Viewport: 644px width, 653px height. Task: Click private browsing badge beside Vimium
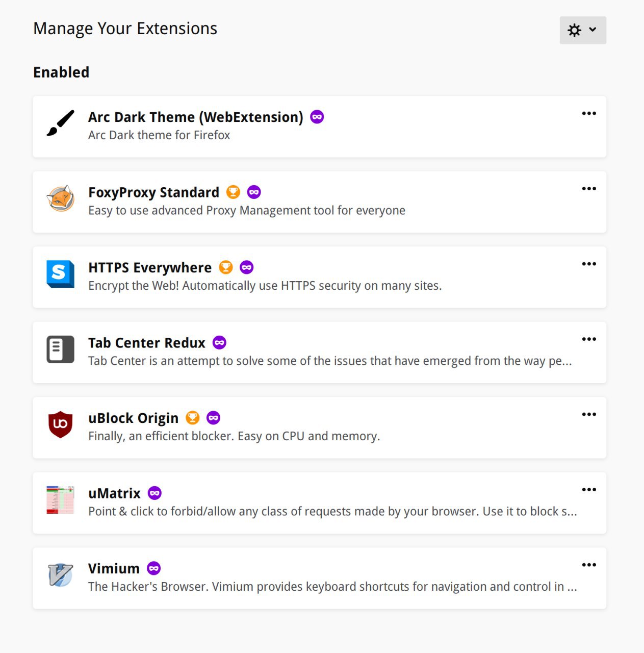tap(154, 568)
